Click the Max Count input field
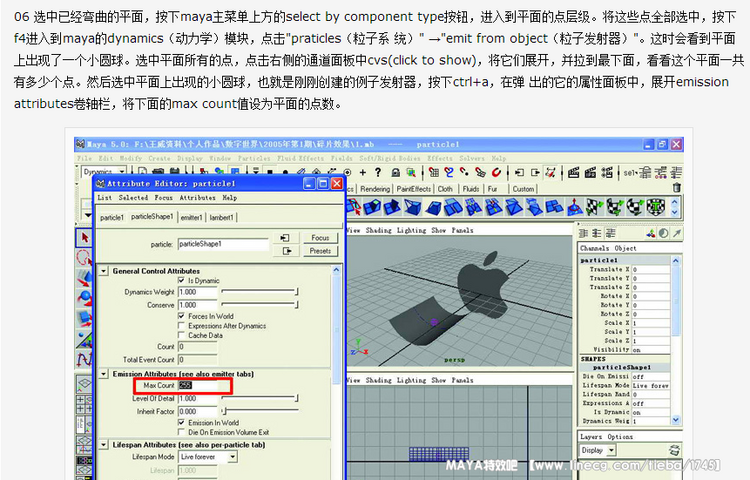 (x=198, y=385)
